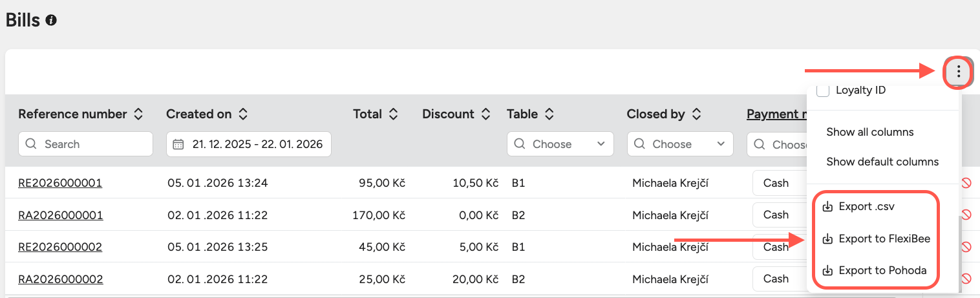Enable the Loyalty ID column checkbox

pos(823,90)
